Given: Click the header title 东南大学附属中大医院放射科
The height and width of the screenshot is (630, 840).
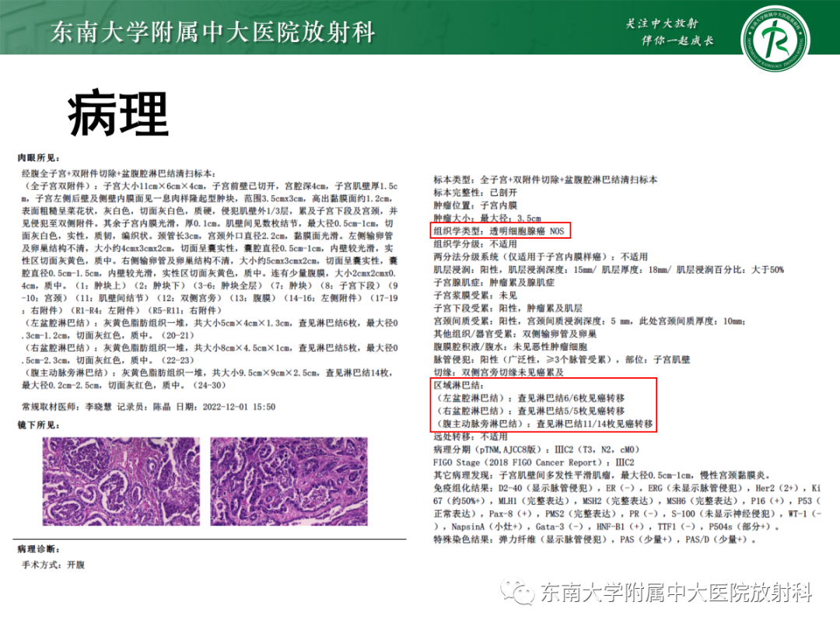Looking at the screenshot, I should point(213,32).
